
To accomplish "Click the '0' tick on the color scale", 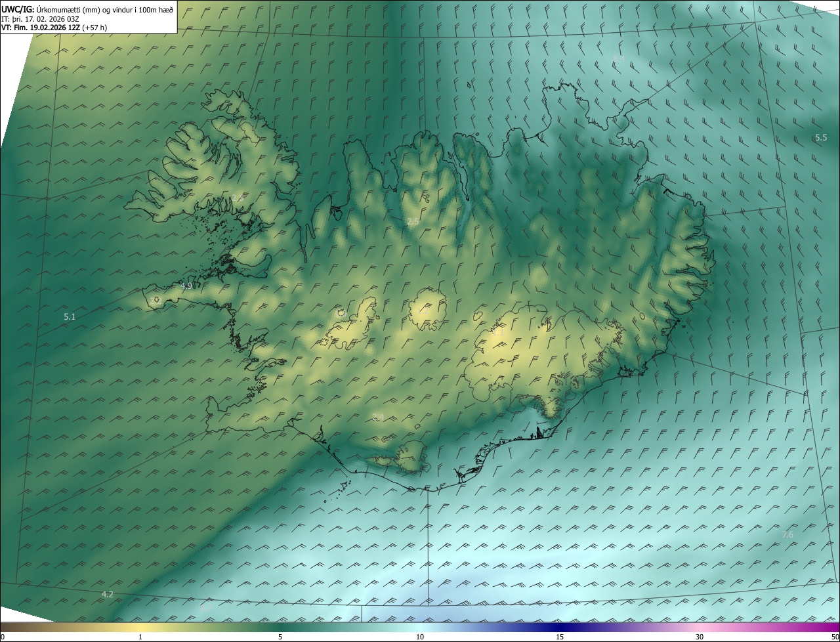I will click(3, 637).
